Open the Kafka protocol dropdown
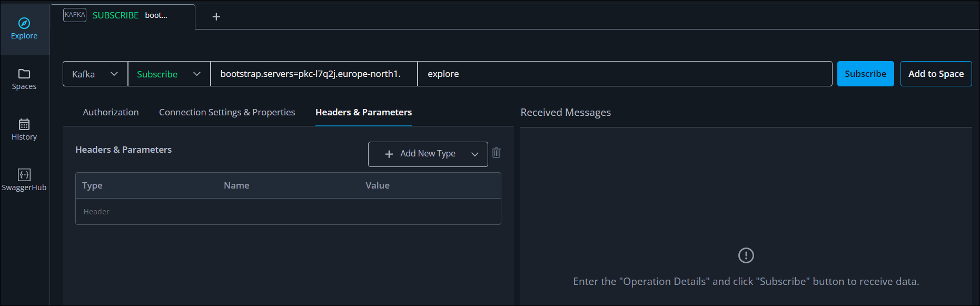 (95, 74)
